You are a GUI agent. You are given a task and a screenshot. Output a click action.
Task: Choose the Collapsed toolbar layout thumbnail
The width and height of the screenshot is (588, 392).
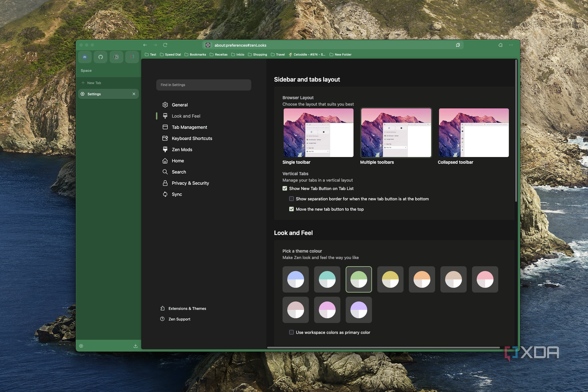pos(474,133)
